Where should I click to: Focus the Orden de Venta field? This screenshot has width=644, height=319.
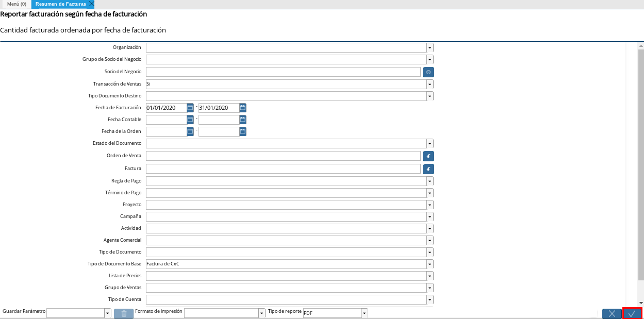click(x=284, y=156)
